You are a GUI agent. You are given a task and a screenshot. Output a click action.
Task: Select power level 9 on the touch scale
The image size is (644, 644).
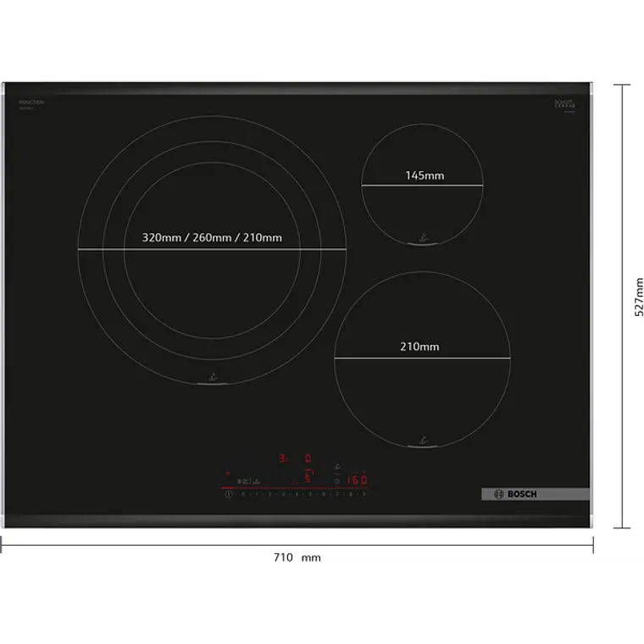[364, 494]
